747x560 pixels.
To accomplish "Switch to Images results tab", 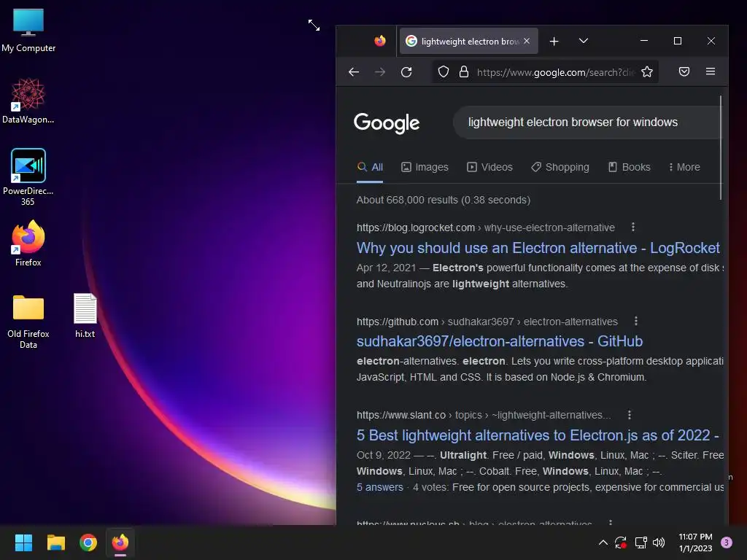I will click(x=425, y=167).
